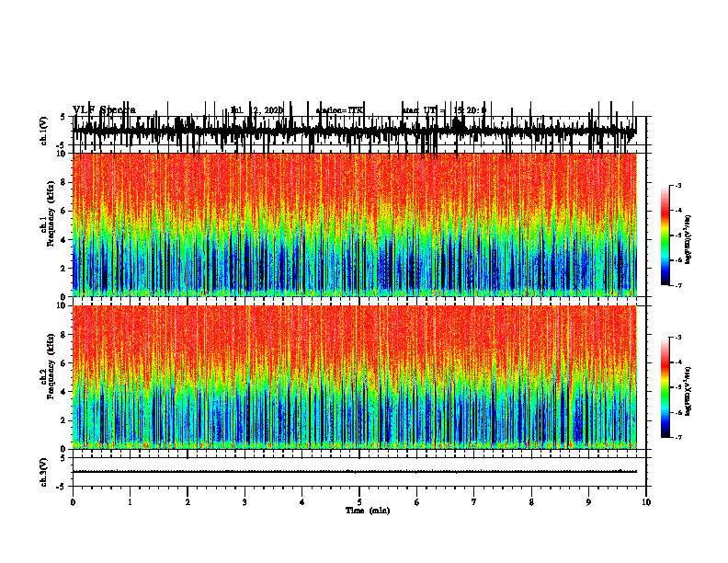728x563 pixels.
Task: Click the 4 kHz tick label on ch.2 axis
Action: pyautogui.click(x=64, y=392)
